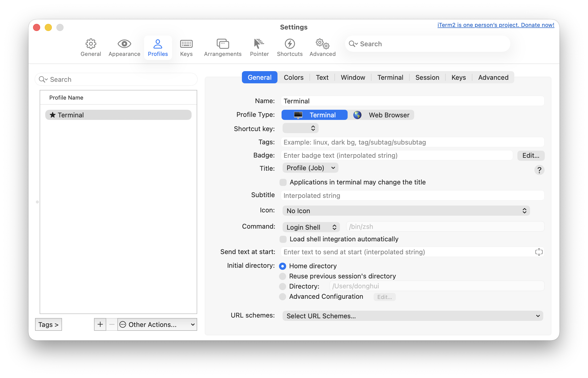Open the Icon No Icon dropdown
The width and height of the screenshot is (588, 378).
click(x=406, y=211)
